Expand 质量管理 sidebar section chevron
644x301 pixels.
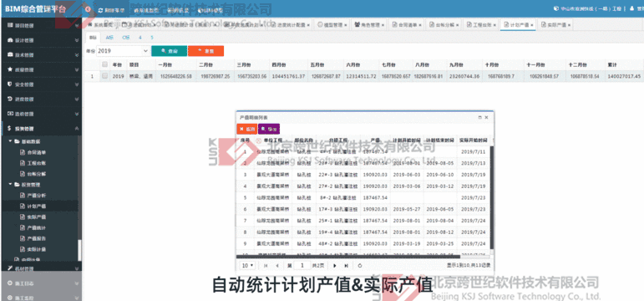(77, 70)
